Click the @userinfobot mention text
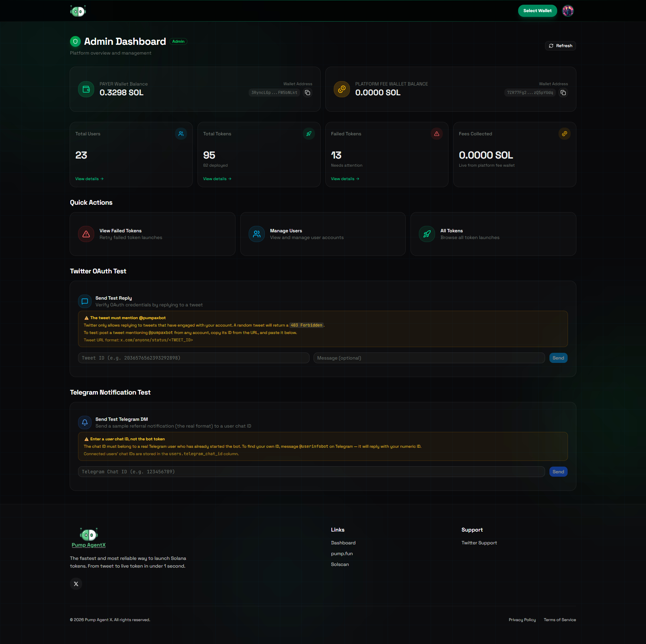Screen dimensions: 646x644 pyautogui.click(x=314, y=446)
